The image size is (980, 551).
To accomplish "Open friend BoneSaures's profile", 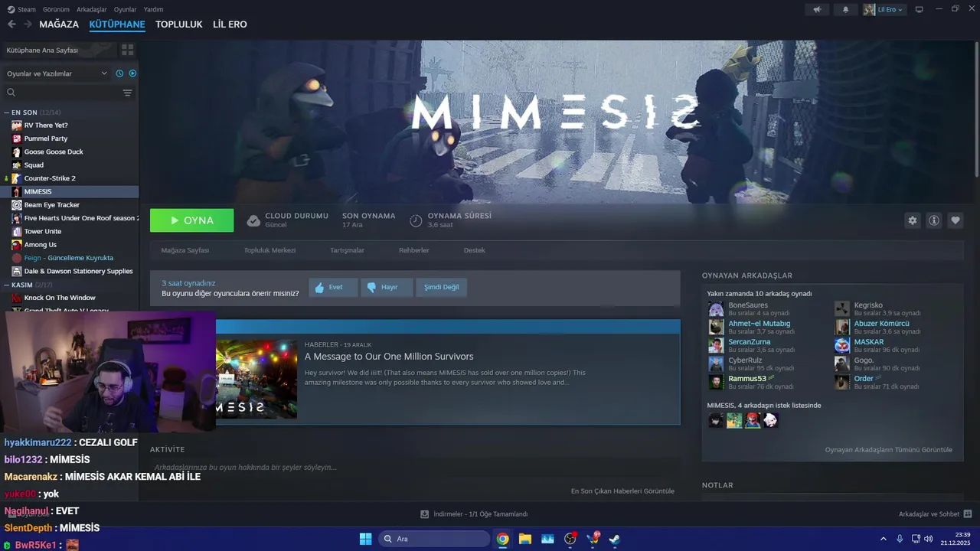I will tap(748, 305).
